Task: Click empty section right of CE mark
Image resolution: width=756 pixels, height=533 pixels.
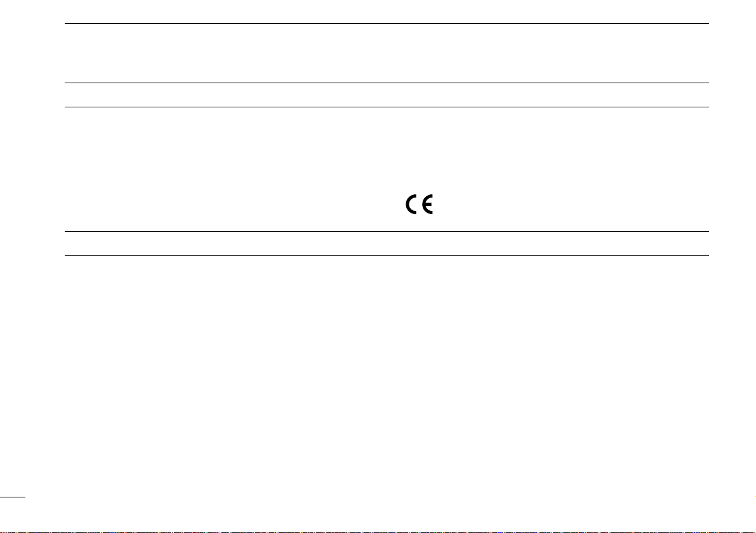Action: (571, 169)
